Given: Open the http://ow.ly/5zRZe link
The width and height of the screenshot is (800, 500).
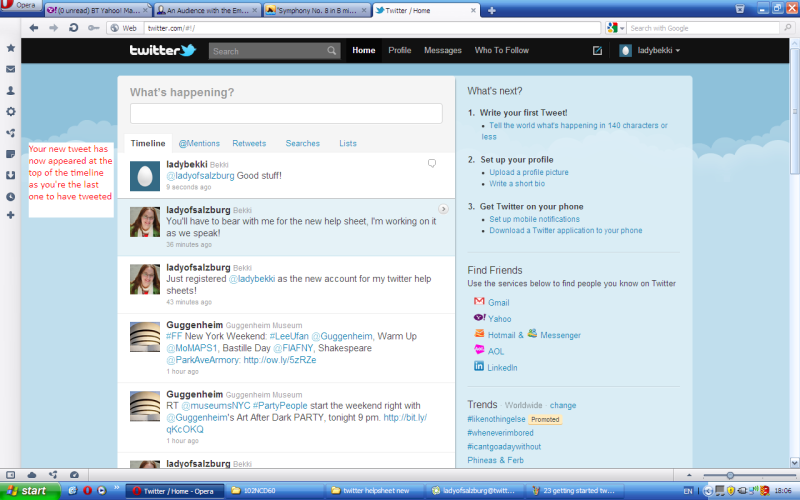Looking at the screenshot, I should pyautogui.click(x=280, y=360).
